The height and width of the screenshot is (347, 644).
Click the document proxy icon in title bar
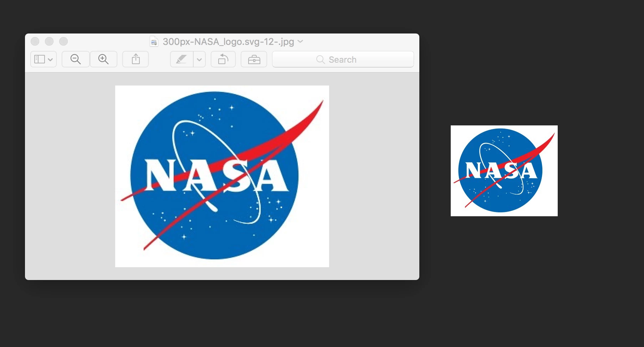[x=154, y=42]
